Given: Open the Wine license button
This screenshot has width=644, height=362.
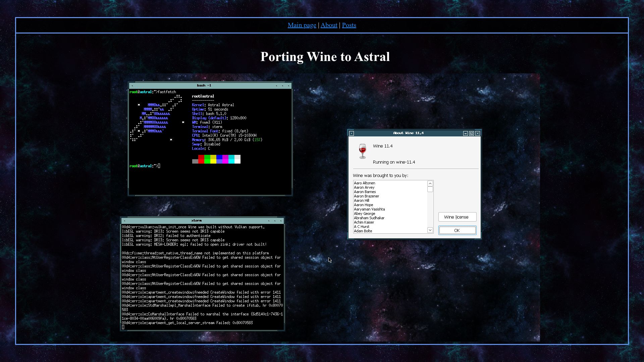Looking at the screenshot, I should pyautogui.click(x=457, y=217).
